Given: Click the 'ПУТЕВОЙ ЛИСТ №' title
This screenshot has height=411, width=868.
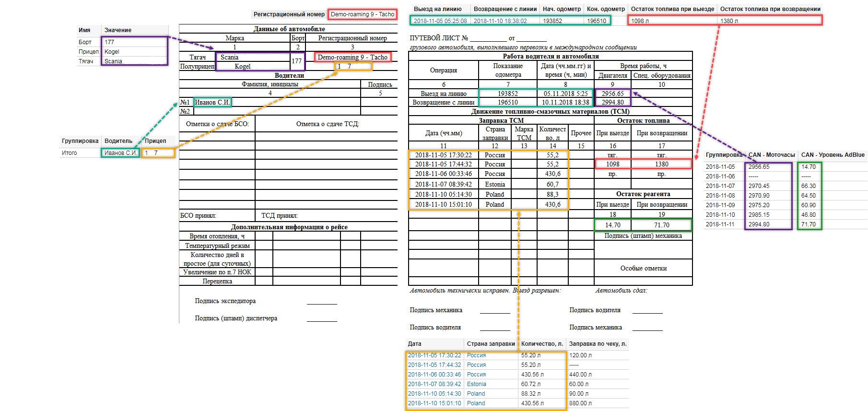Looking at the screenshot, I should tap(439, 38).
